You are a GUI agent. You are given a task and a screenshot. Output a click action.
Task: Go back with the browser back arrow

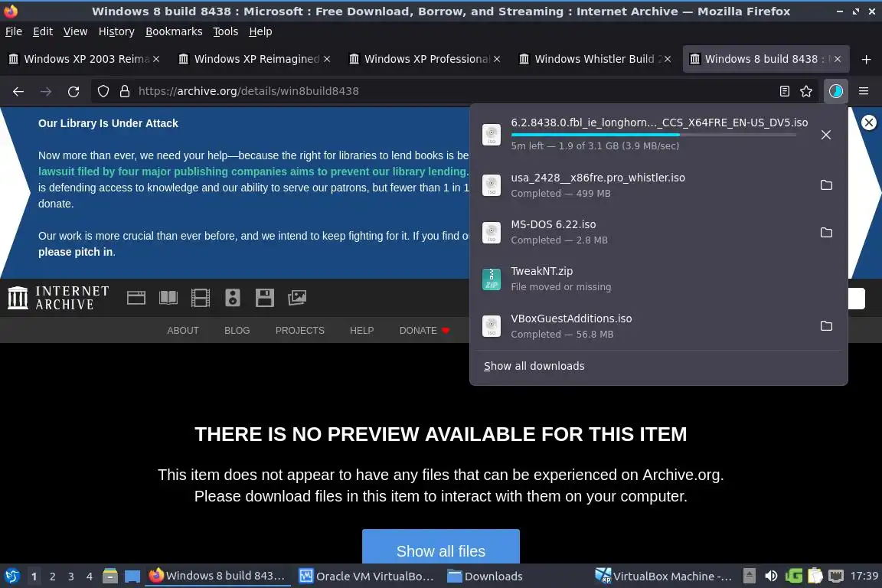click(18, 91)
